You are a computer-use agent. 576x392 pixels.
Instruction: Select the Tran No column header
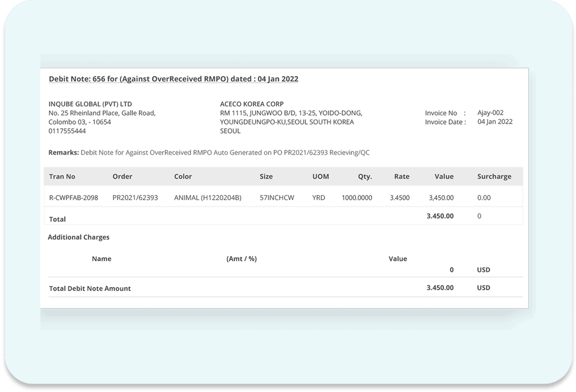click(62, 176)
